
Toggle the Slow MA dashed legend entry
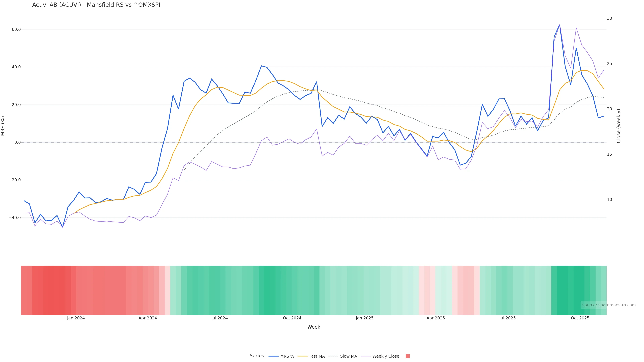[343, 356]
